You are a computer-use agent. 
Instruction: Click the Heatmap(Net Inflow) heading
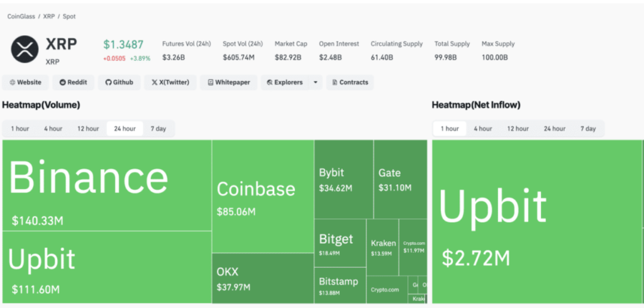[x=476, y=105]
